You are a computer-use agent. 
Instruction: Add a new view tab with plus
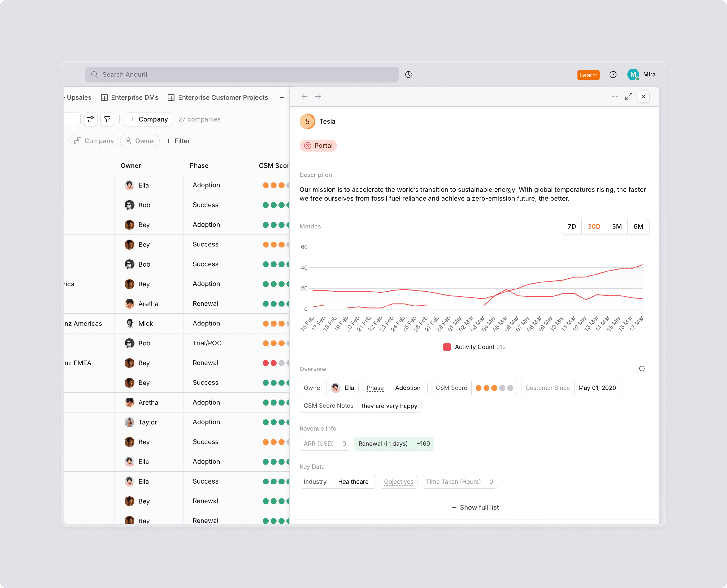click(282, 97)
